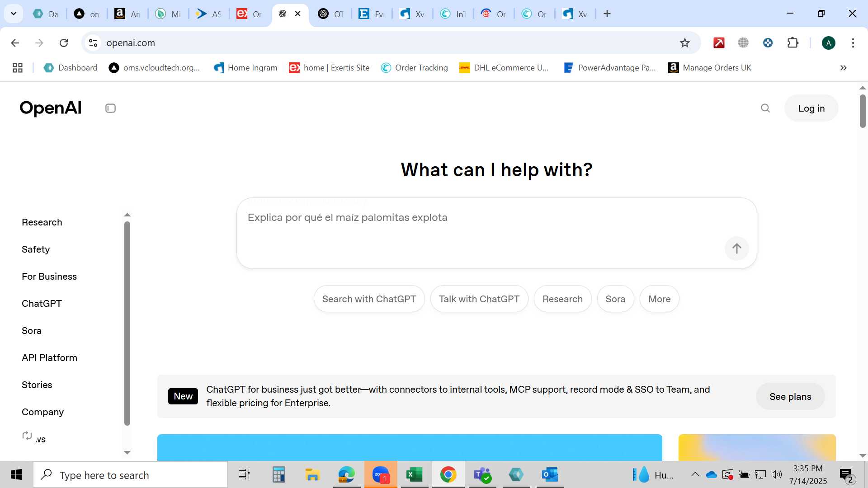
Task: Click Search with ChatGPT chip
Action: [369, 299]
